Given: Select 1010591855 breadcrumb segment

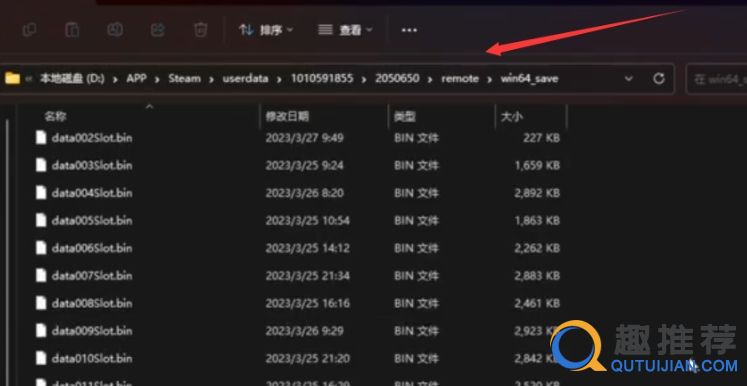Looking at the screenshot, I should [323, 79].
